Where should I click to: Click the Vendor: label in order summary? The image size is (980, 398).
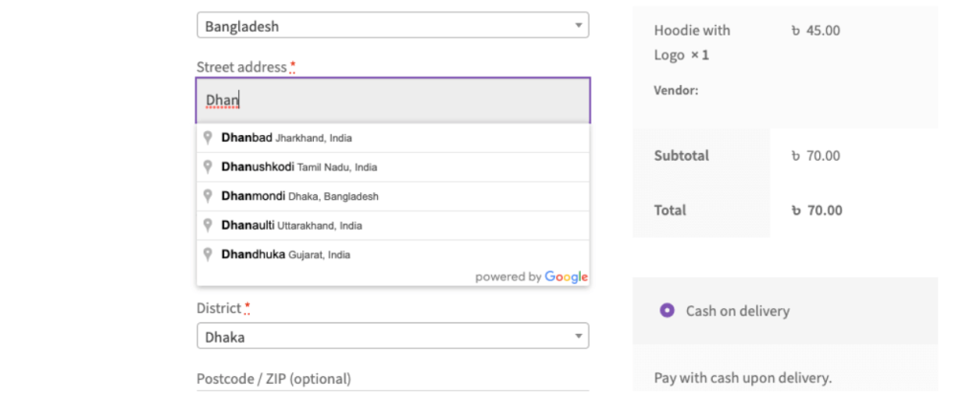(676, 91)
